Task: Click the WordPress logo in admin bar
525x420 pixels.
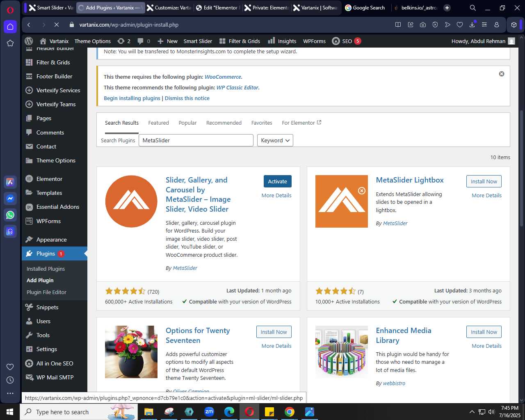Action: tap(29, 41)
